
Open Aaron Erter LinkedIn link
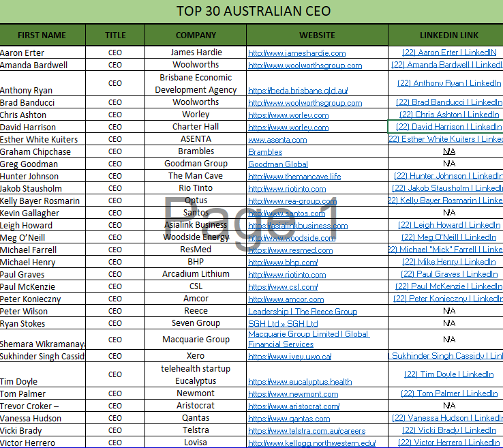(449, 53)
